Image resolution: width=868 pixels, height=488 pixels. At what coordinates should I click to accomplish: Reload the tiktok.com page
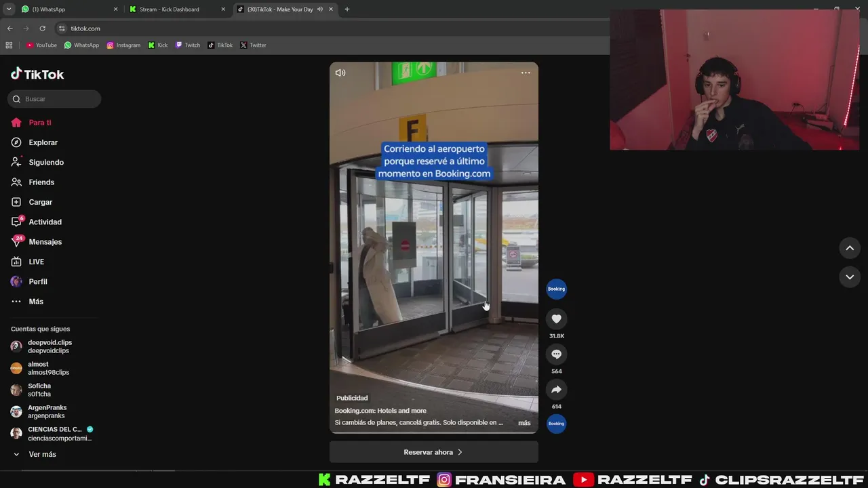[42, 28]
